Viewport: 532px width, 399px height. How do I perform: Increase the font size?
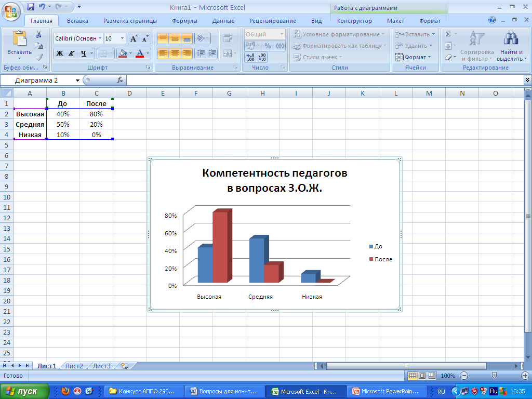(x=134, y=38)
